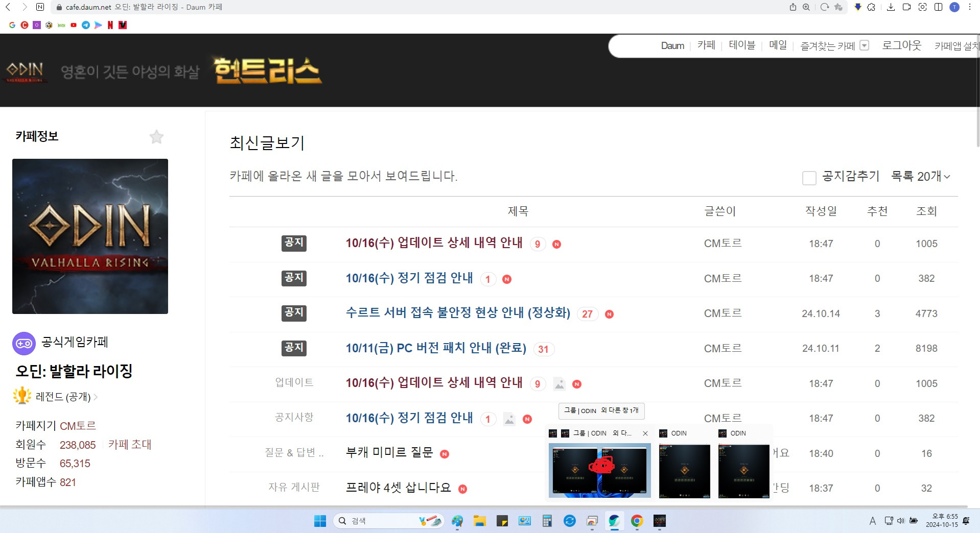Expand the 즐겨찾는 카페 dropdown arrow
Screen dimensions: 980x533
point(865,45)
